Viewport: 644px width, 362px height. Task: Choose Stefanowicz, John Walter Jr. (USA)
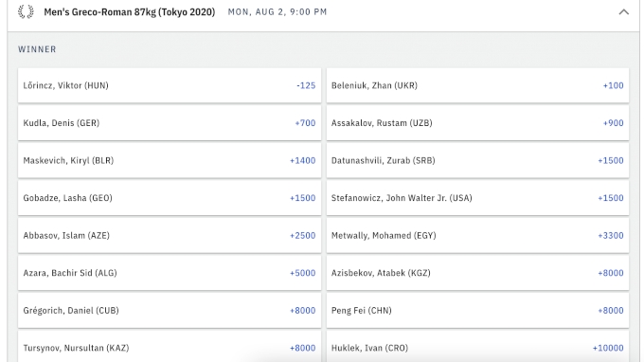(477, 198)
